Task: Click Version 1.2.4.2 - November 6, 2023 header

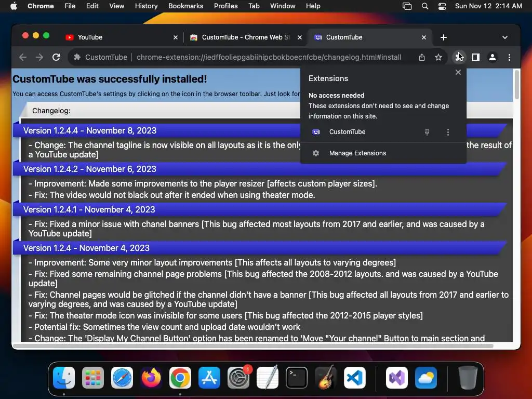Action: click(x=260, y=169)
